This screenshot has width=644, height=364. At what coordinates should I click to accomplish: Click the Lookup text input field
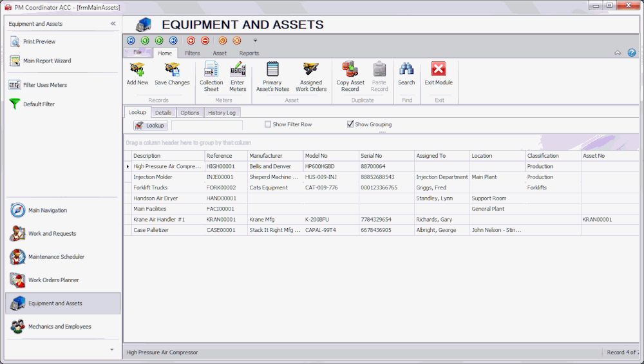[207, 126]
